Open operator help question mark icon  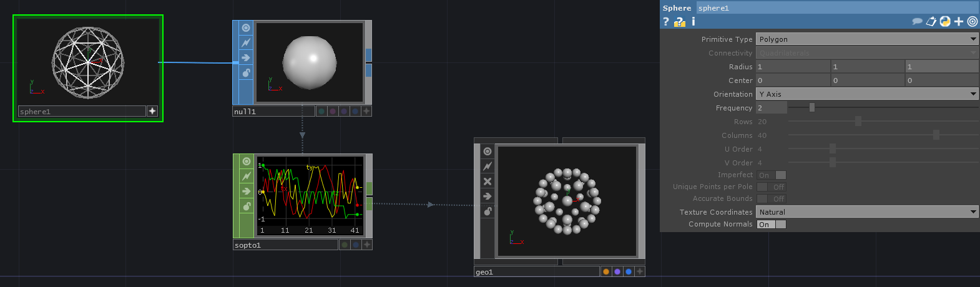click(x=666, y=21)
